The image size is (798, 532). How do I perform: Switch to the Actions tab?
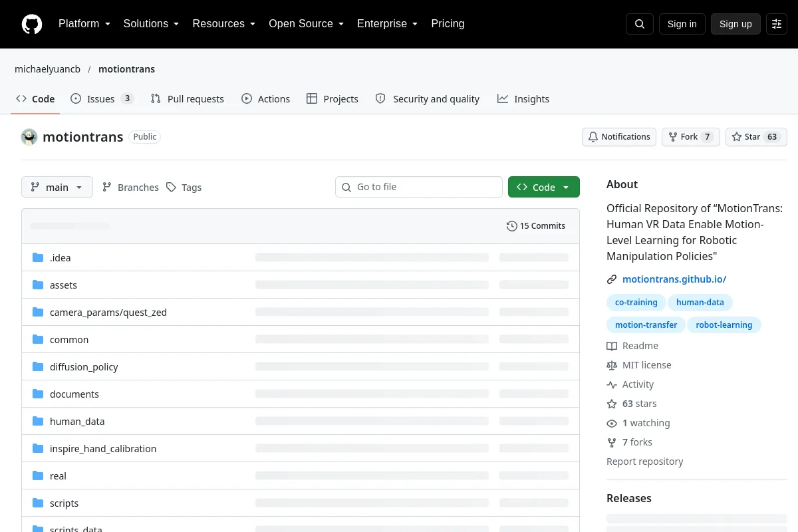tap(266, 99)
